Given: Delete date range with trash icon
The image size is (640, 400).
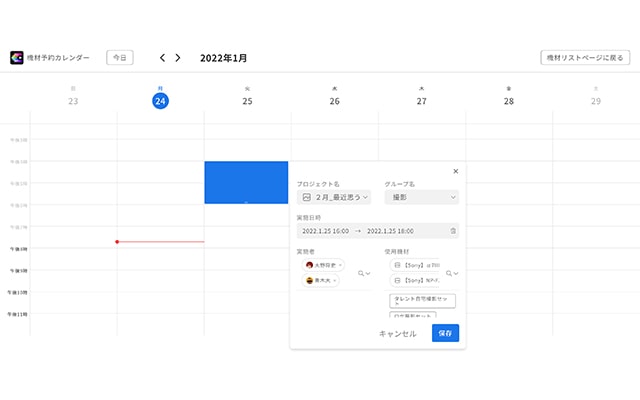Looking at the screenshot, I should point(453,231).
